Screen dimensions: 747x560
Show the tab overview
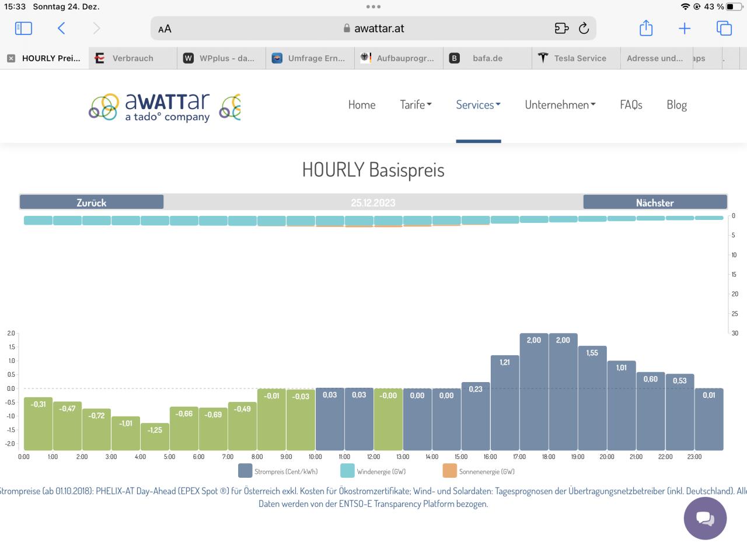[724, 28]
